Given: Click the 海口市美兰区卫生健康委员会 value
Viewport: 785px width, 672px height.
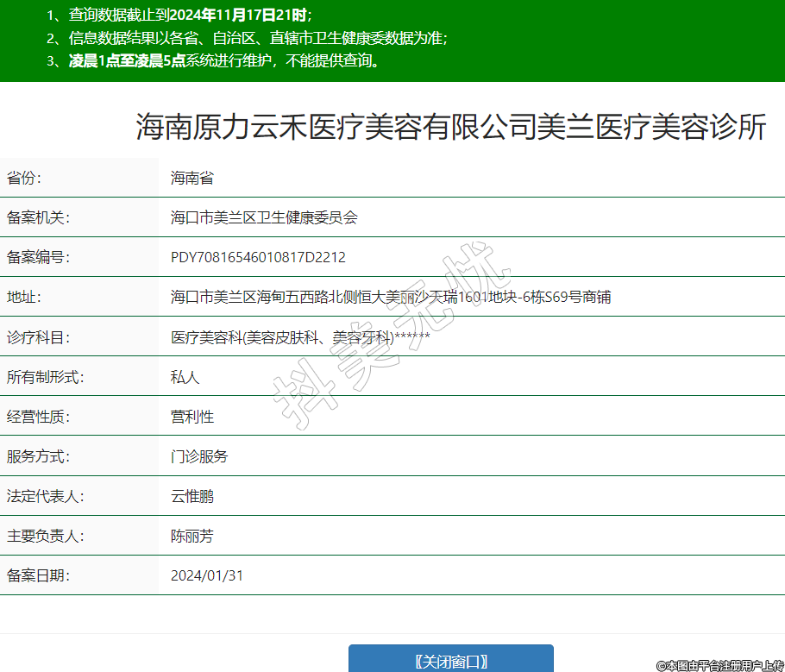Looking at the screenshot, I should tap(264, 217).
